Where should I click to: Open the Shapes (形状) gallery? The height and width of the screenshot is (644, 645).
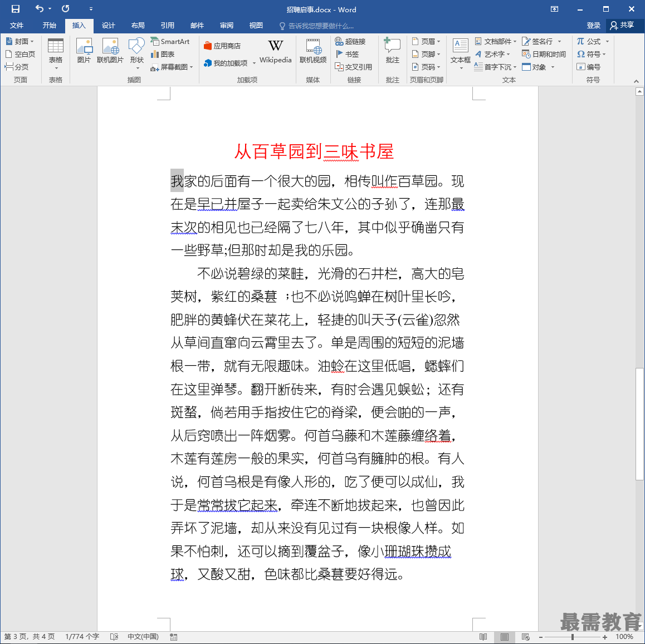pos(136,54)
